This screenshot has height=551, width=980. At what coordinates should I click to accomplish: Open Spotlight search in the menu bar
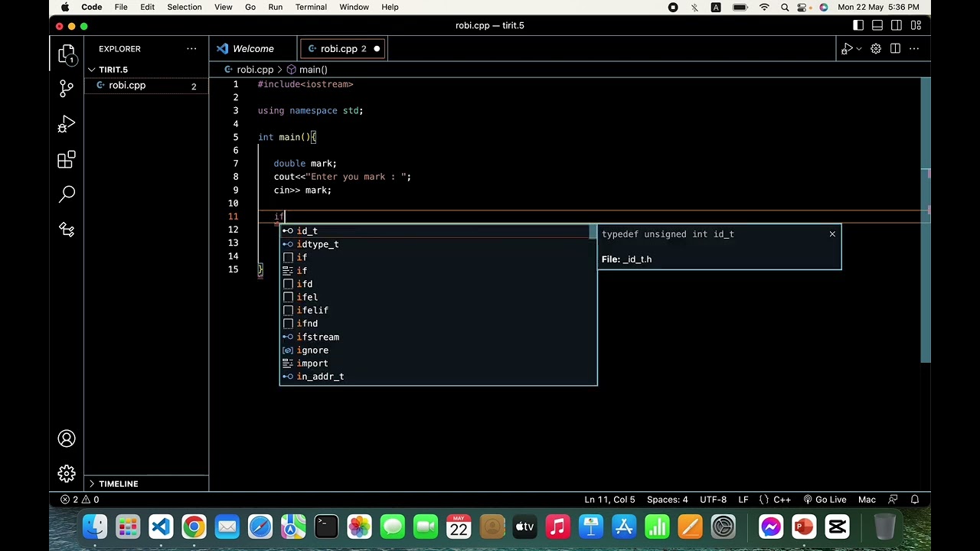tap(785, 7)
